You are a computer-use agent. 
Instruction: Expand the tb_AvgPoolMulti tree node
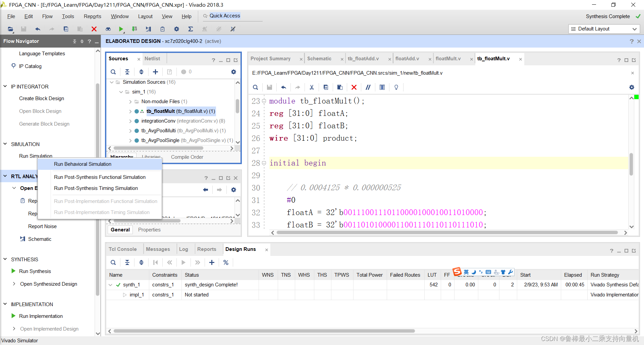coord(130,131)
